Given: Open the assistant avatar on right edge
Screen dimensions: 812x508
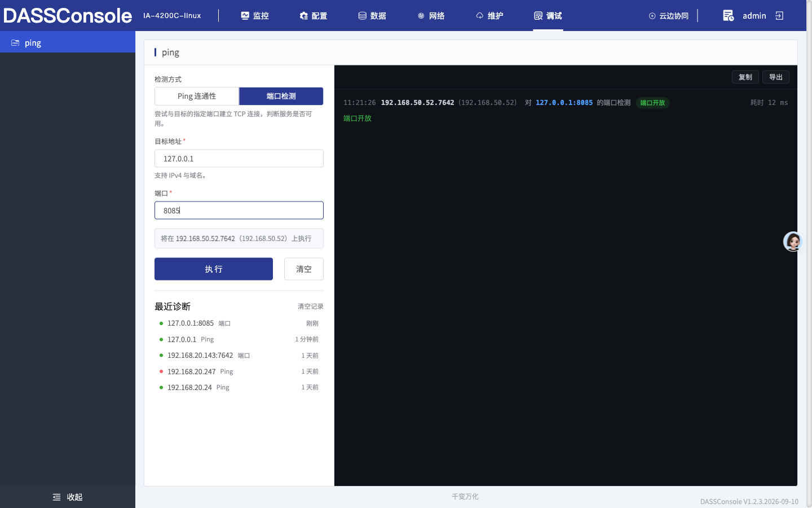Looking at the screenshot, I should click(x=793, y=242).
